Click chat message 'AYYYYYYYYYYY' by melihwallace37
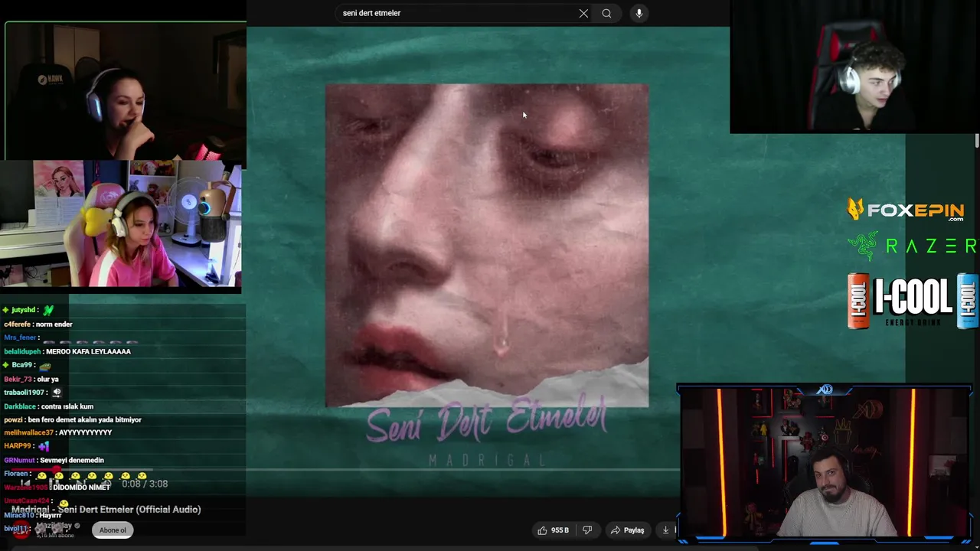Viewport: 980px width, 551px height. coord(86,432)
